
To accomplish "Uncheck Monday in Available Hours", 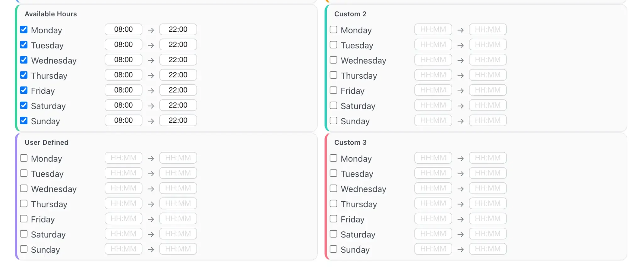I will [x=24, y=29].
